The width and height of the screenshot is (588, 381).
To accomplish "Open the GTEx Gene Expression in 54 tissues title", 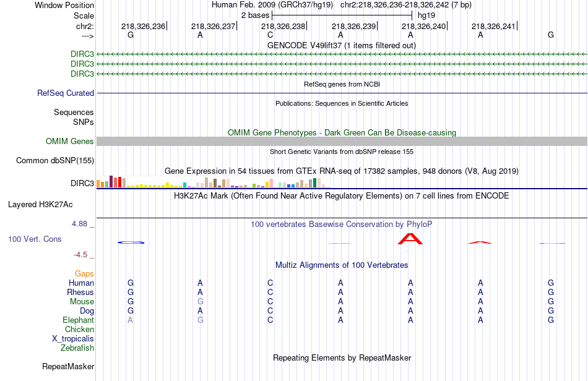I will pos(342,171).
